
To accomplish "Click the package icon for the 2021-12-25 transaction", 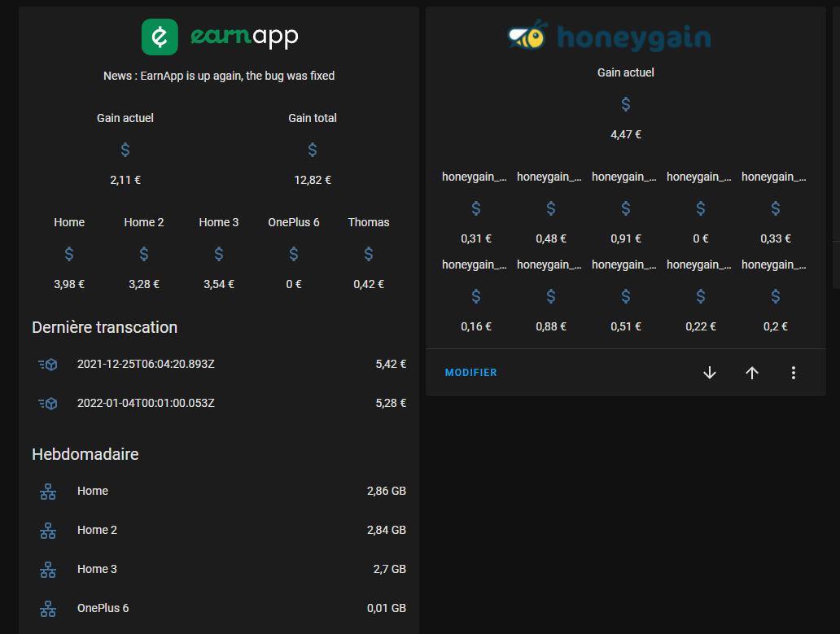I will click(48, 364).
